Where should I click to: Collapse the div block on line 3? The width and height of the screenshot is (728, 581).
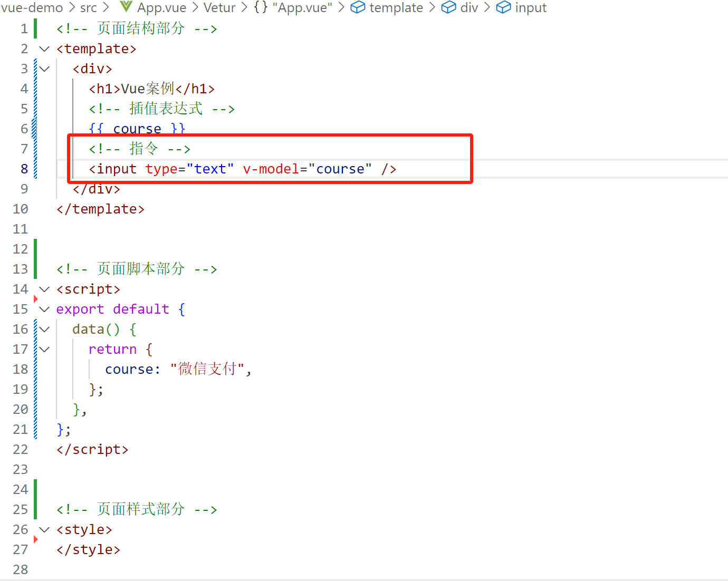point(44,69)
